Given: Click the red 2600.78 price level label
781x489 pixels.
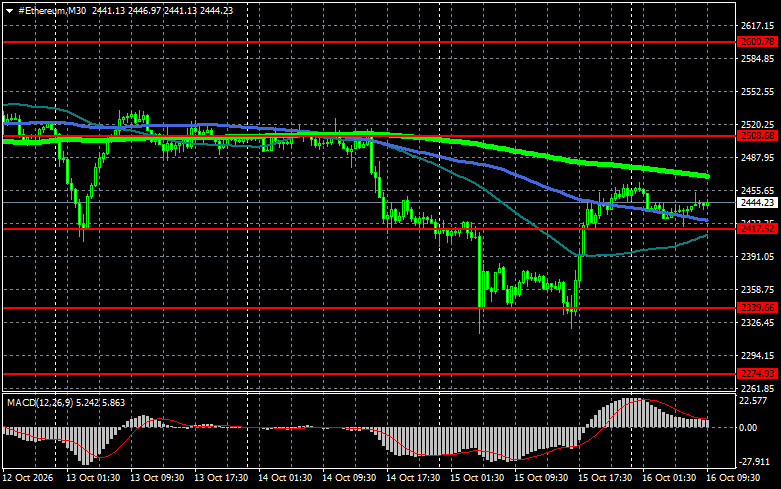Looking at the screenshot, I should 758,42.
